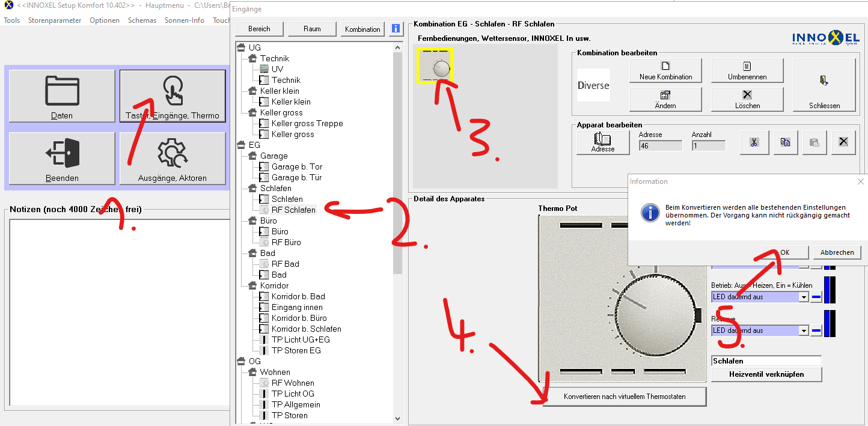The width and height of the screenshot is (868, 426).
Task: Click the Beenden exit-door button
Action: [62, 159]
